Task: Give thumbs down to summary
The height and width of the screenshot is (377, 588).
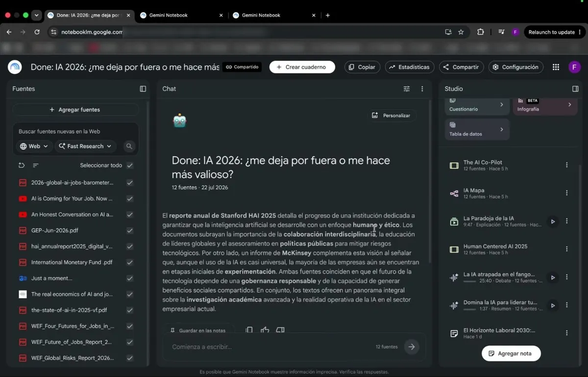Action: tap(280, 330)
